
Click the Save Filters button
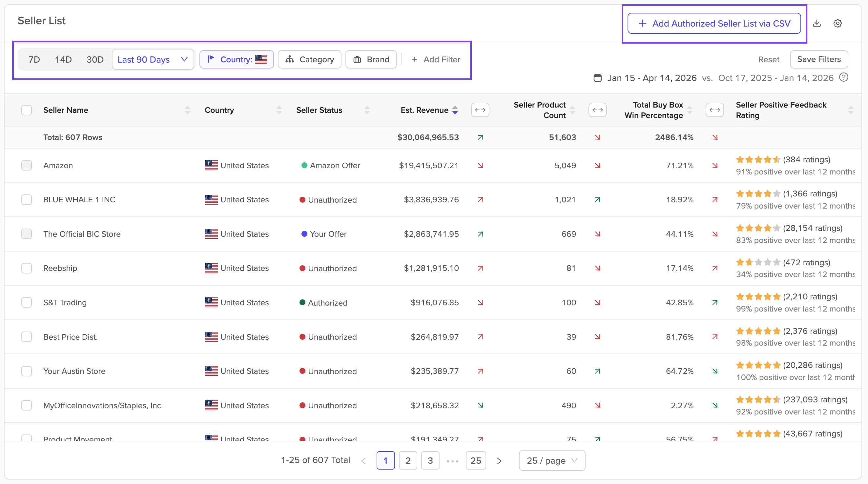point(819,59)
